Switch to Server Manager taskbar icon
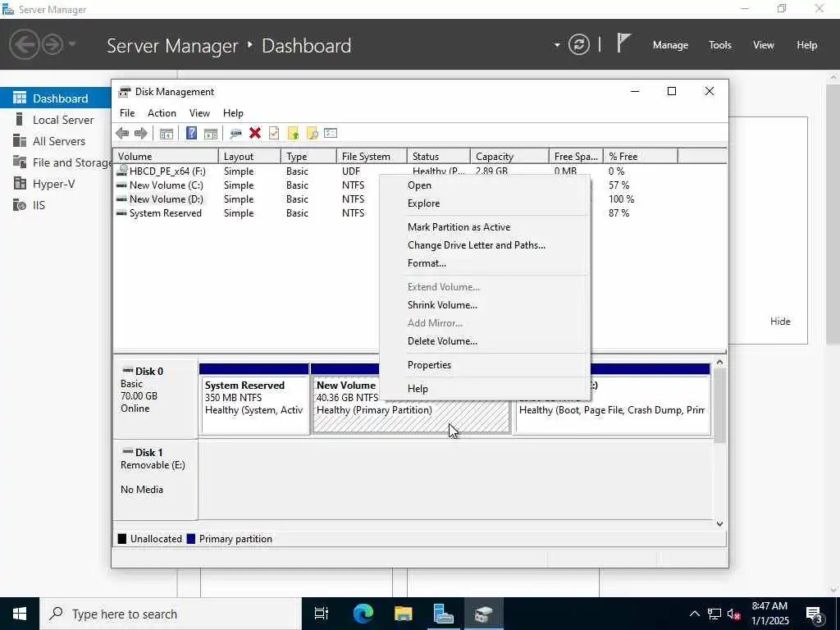This screenshot has width=840, height=630. [x=444, y=614]
